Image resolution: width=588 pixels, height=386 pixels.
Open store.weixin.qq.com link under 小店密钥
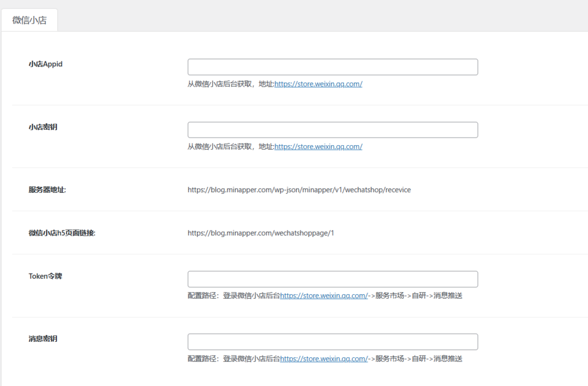coord(318,147)
